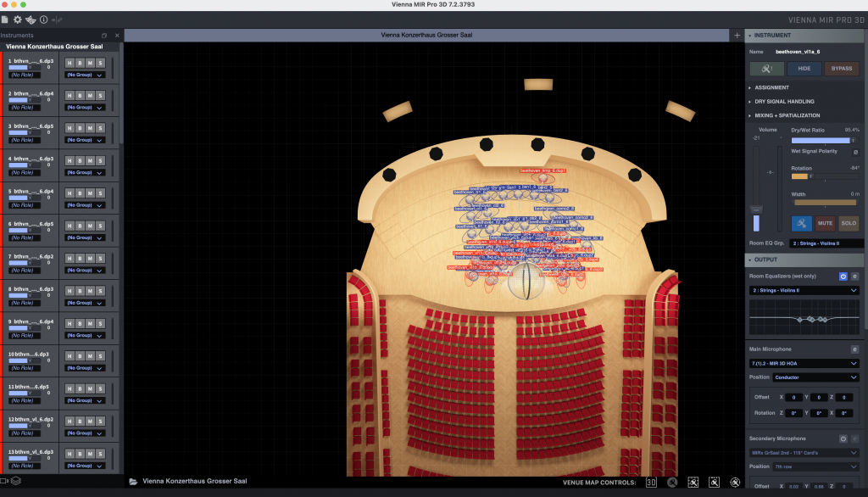868x497 pixels.
Task: Close the Instruments panel
Action: click(117, 36)
